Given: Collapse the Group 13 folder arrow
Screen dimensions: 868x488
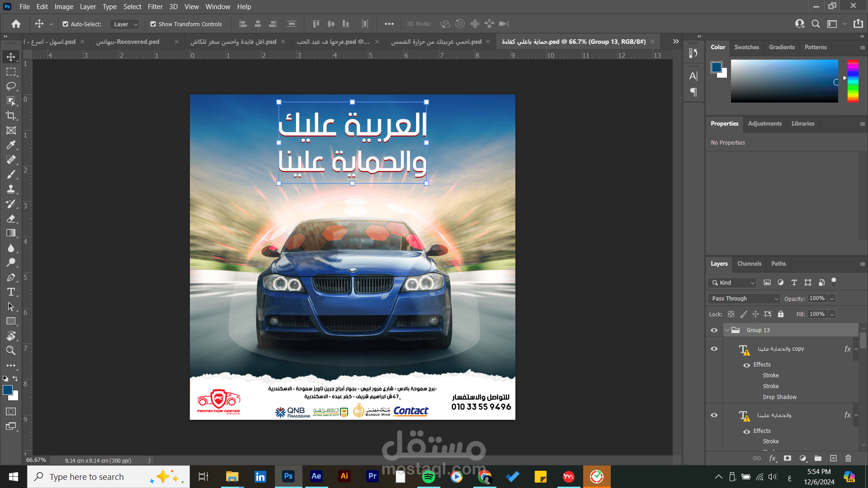Looking at the screenshot, I should point(727,330).
